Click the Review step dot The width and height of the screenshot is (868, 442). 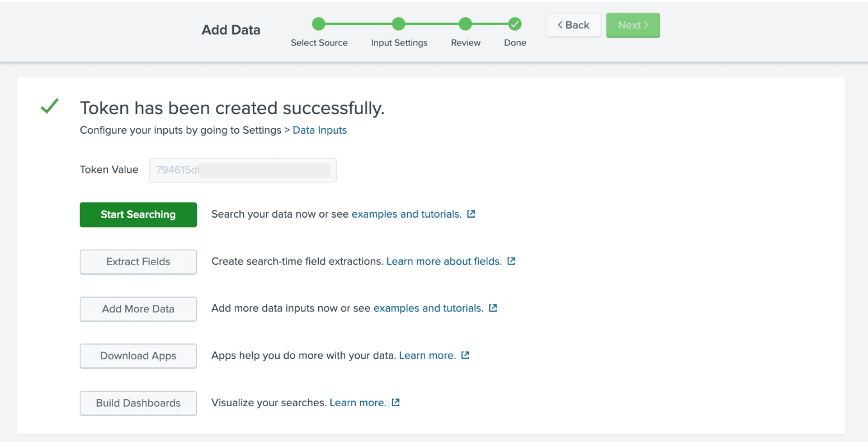tap(465, 24)
